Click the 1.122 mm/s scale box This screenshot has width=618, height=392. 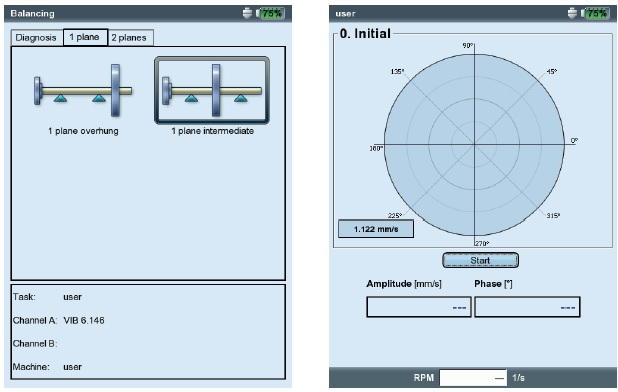[376, 229]
